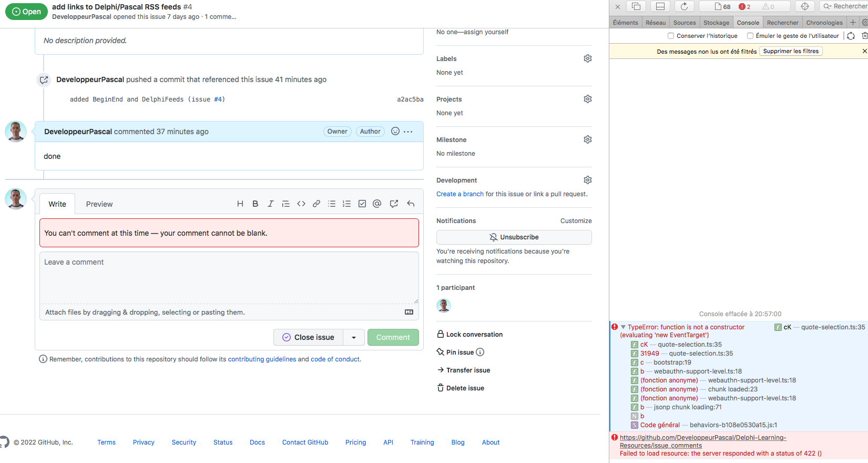The height and width of the screenshot is (463, 868).
Task: Toggle the inspector dock-to-bottom layout button
Action: (x=660, y=6)
